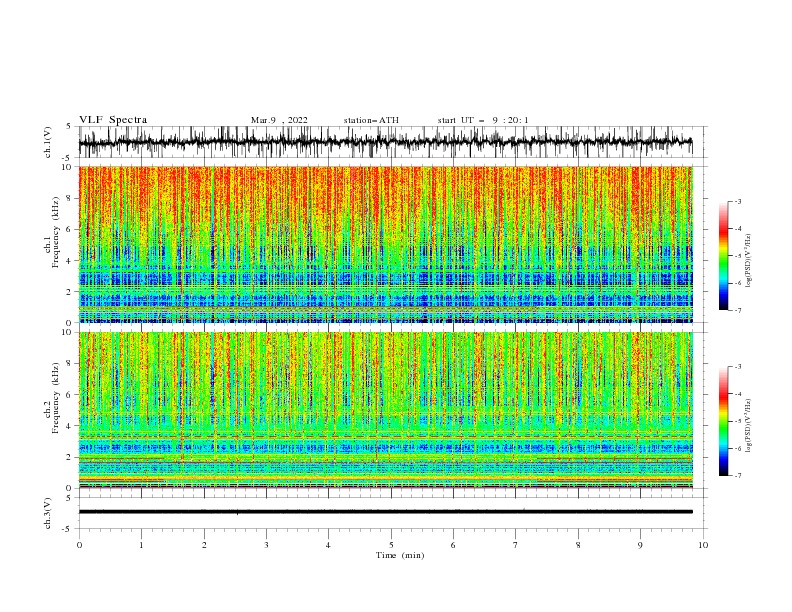This screenshot has width=792, height=612.
Task: Click the ch.2 spectrogram "8" kHz tick label
Action: click(x=69, y=364)
